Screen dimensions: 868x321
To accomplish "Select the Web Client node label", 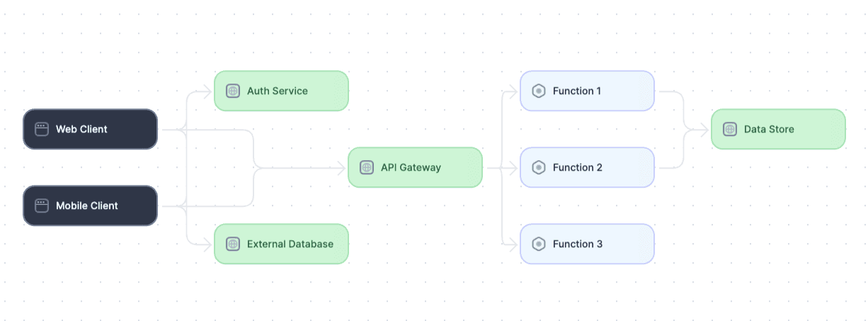I will pyautogui.click(x=81, y=129).
